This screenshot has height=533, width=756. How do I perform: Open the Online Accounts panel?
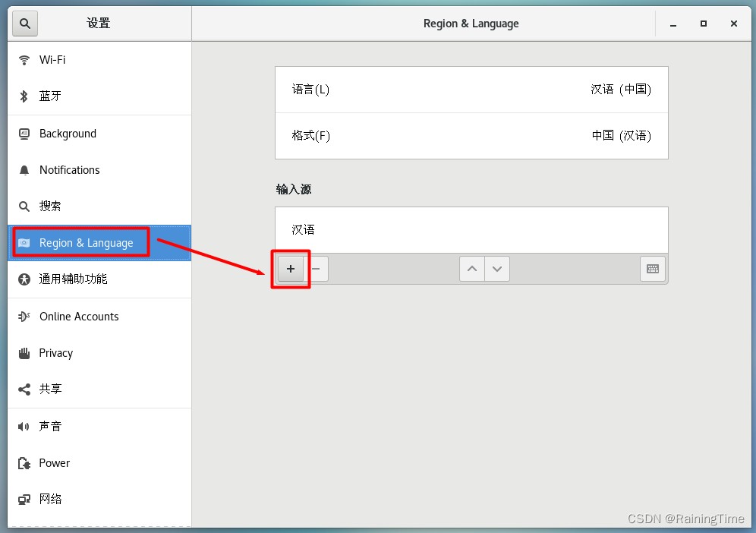click(x=99, y=317)
